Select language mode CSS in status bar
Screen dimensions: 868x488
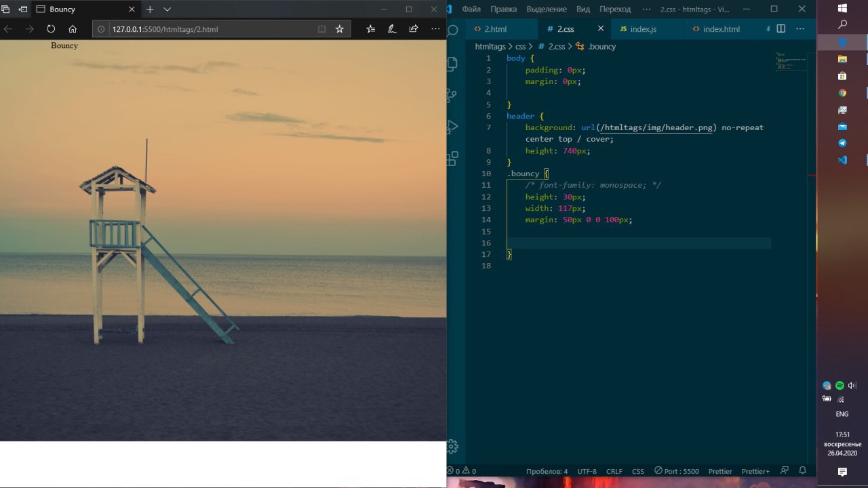coord(638,471)
